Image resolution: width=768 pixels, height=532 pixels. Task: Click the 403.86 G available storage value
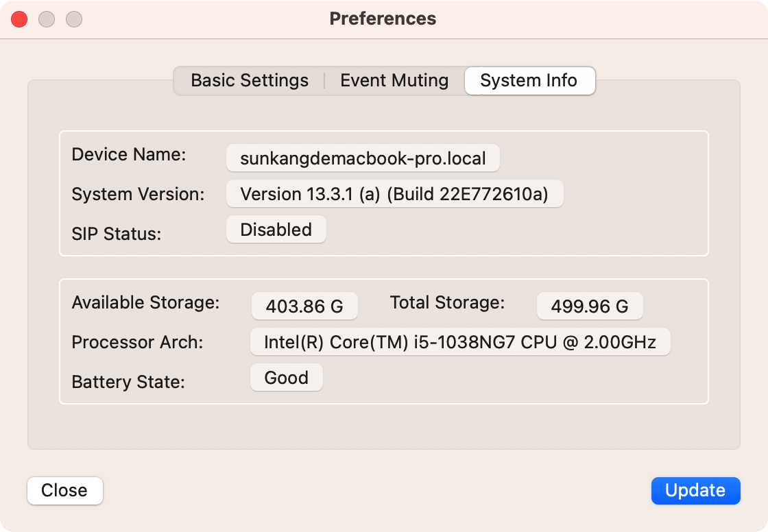304,306
